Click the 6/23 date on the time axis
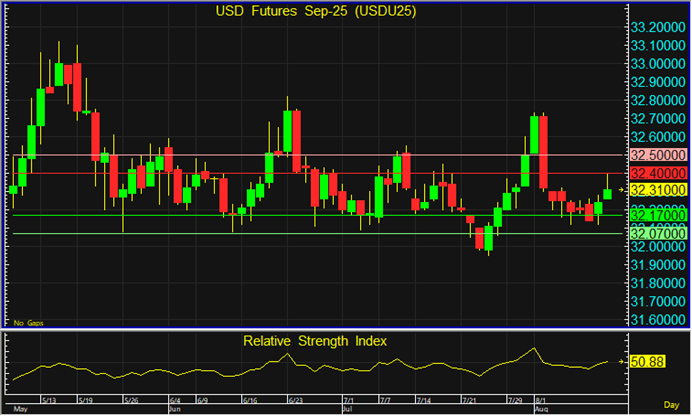692x416 pixels. click(x=295, y=400)
